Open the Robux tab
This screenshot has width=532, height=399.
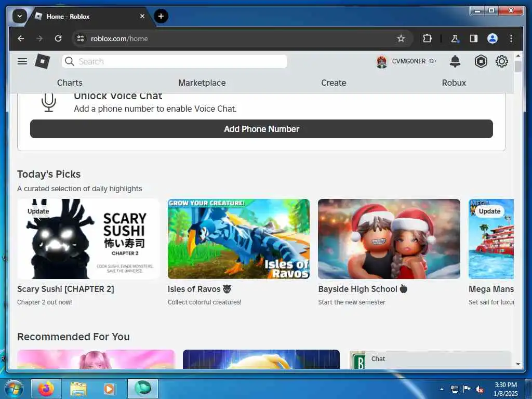(x=454, y=83)
